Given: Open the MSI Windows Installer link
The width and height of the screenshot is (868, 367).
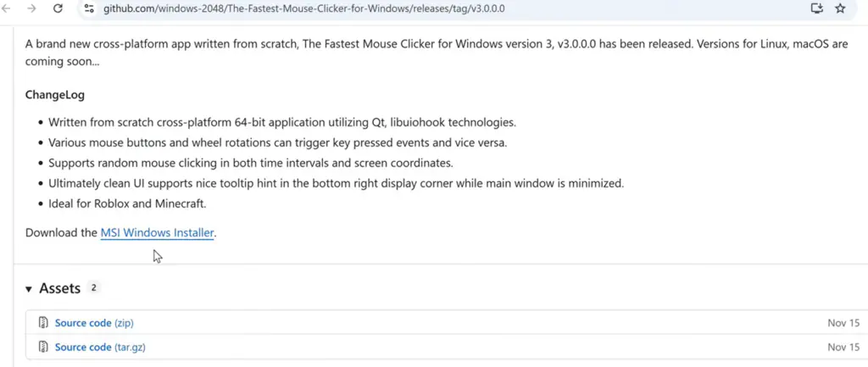Looking at the screenshot, I should point(157,232).
